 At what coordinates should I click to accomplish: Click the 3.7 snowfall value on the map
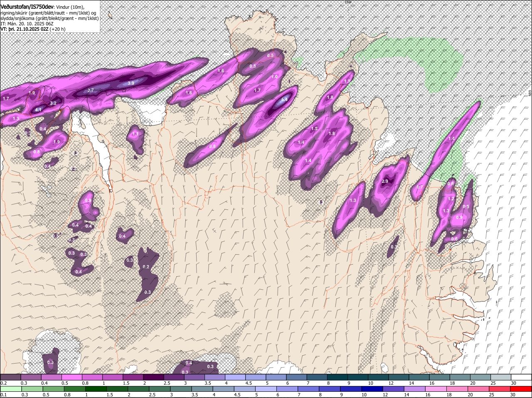pos(91,90)
